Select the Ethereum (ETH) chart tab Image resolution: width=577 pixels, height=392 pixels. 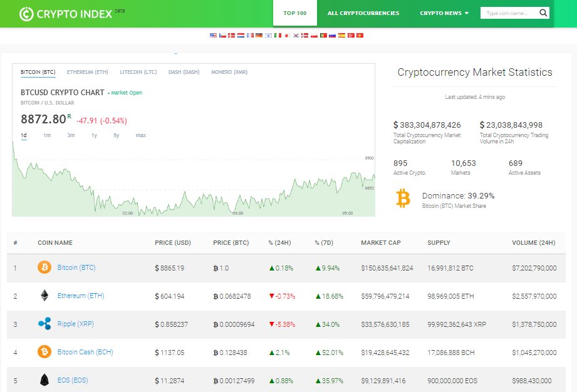88,72
